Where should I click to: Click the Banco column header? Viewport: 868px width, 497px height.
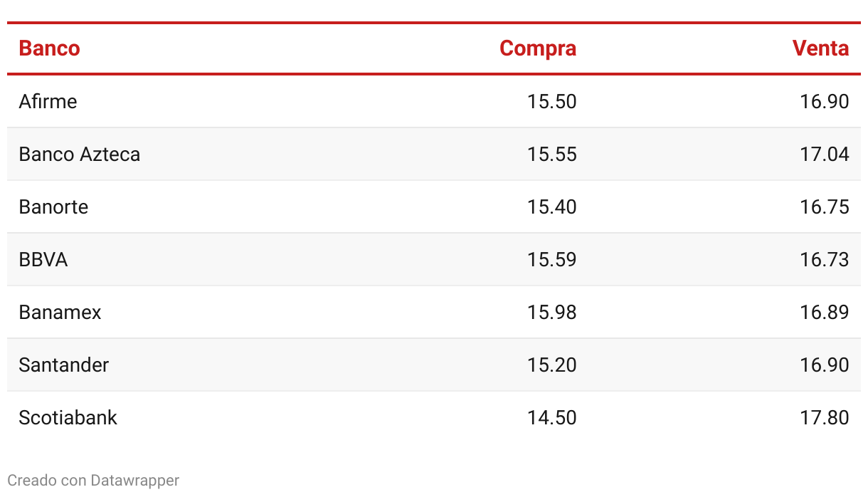[49, 48]
